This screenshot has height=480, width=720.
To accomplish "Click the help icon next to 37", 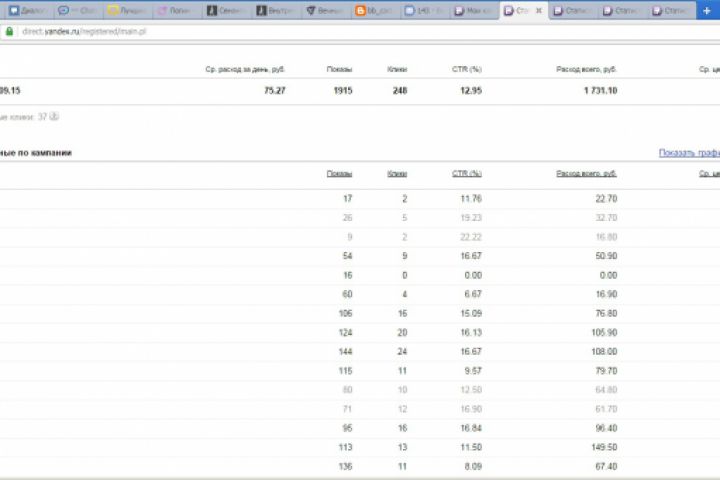I will point(54,117).
